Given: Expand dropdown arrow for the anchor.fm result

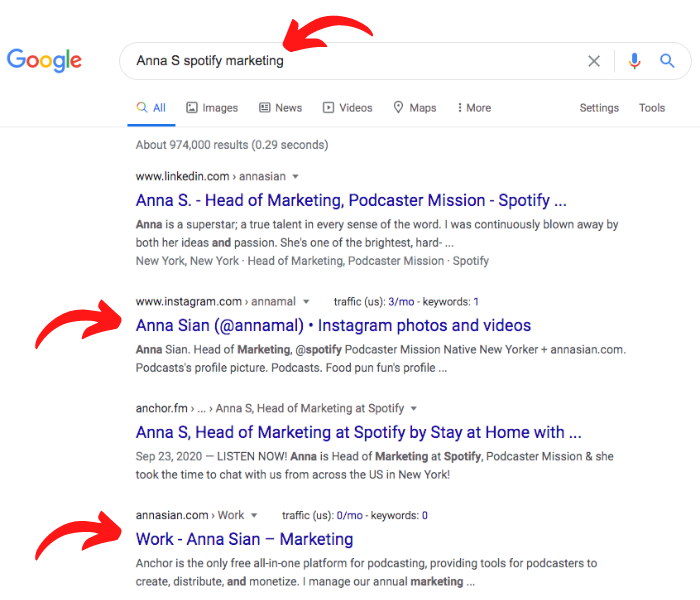Looking at the screenshot, I should (413, 408).
